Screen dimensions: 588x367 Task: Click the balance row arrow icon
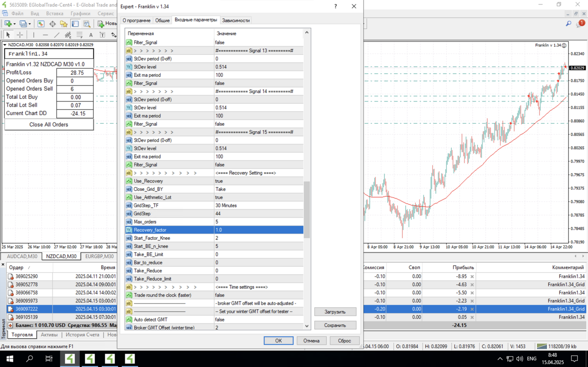(x=10, y=326)
